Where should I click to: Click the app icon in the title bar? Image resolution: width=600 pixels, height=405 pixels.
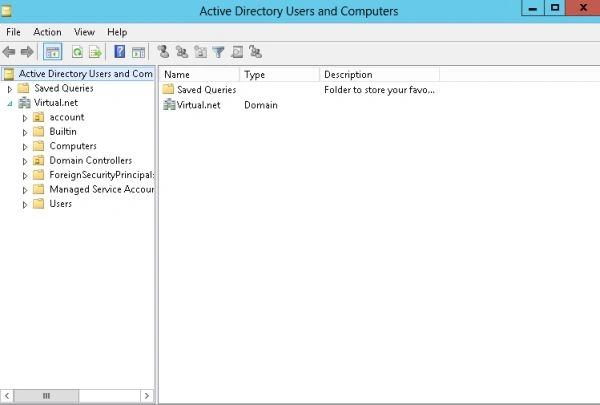click(x=6, y=11)
